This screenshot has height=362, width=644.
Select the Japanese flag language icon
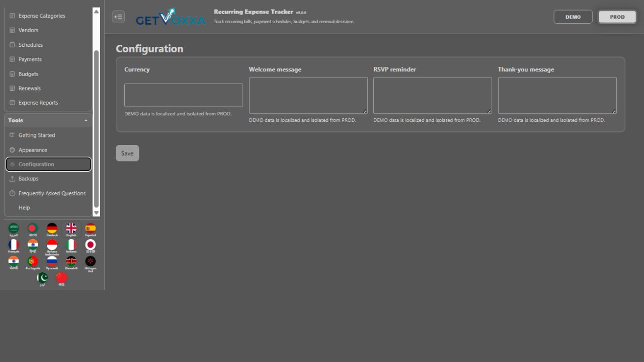coord(90,246)
